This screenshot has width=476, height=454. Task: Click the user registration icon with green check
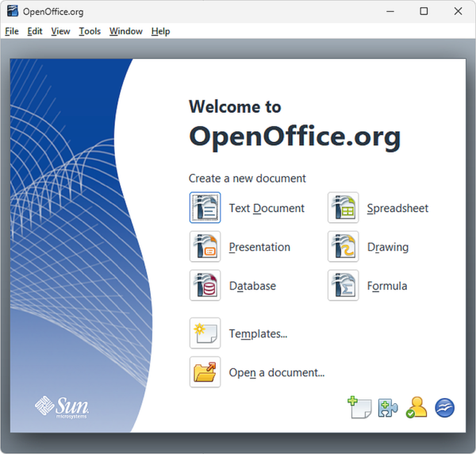416,407
